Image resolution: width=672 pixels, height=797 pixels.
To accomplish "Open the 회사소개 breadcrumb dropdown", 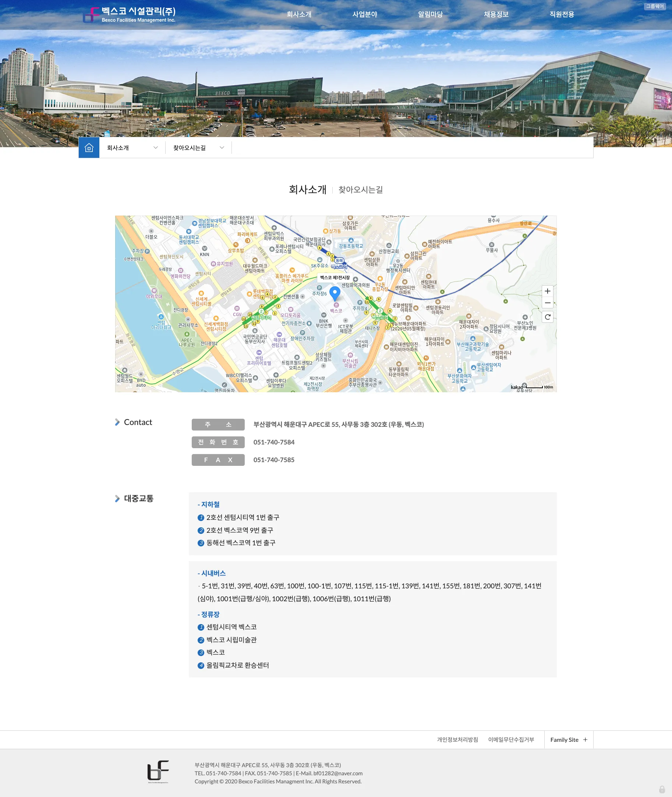I will point(132,148).
